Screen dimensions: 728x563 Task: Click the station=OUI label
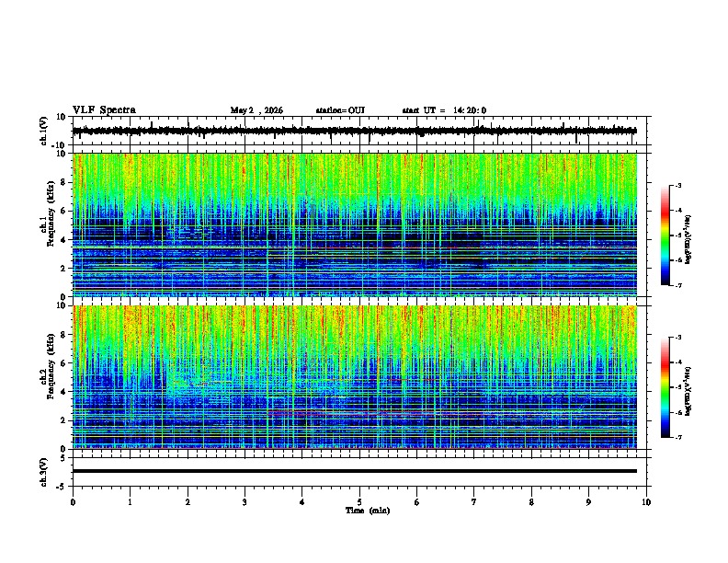(340, 110)
